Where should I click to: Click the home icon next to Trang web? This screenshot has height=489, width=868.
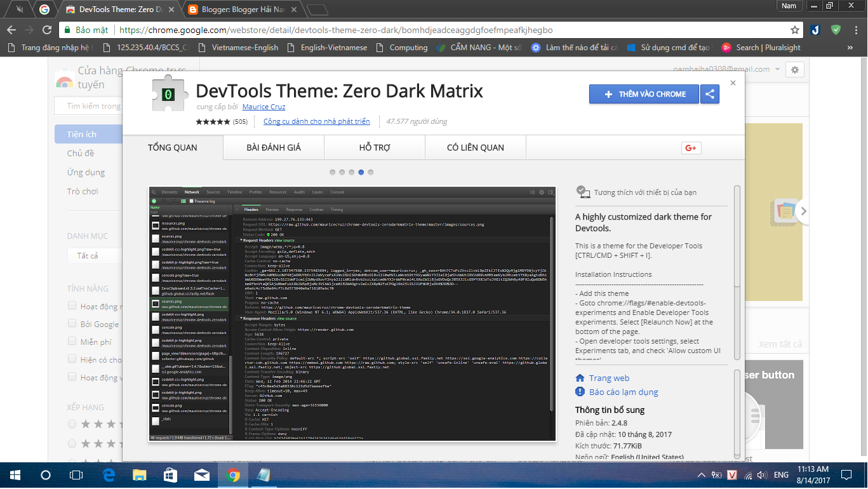pyautogui.click(x=580, y=378)
